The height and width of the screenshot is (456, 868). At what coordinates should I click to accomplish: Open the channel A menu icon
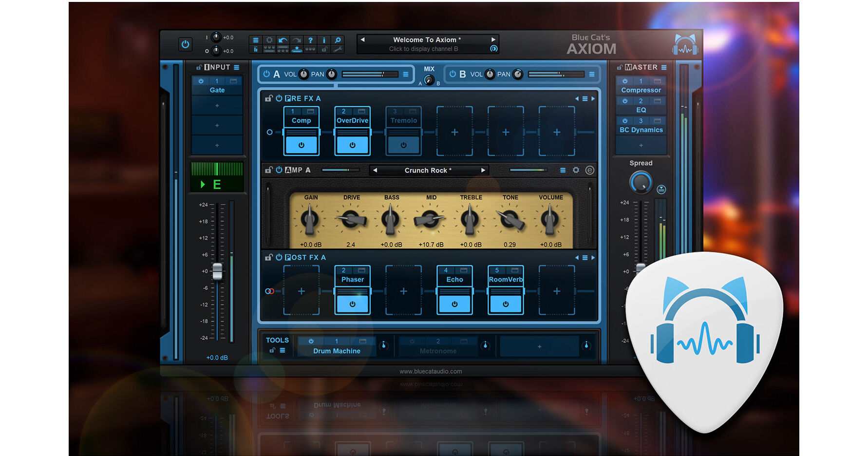[x=405, y=75]
